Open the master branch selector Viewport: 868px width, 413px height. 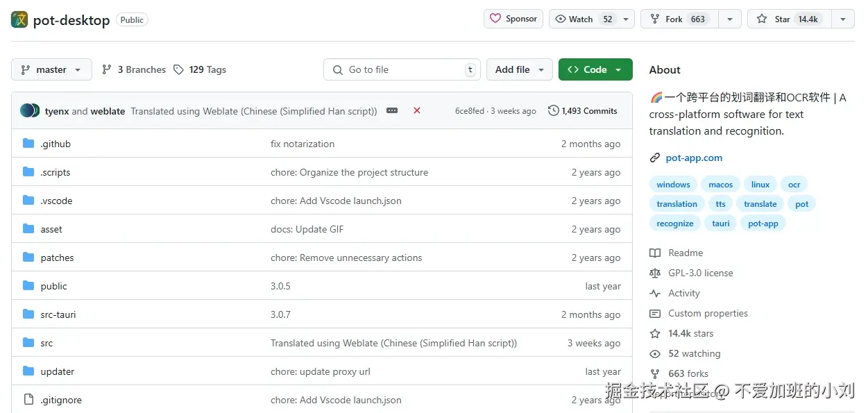51,69
